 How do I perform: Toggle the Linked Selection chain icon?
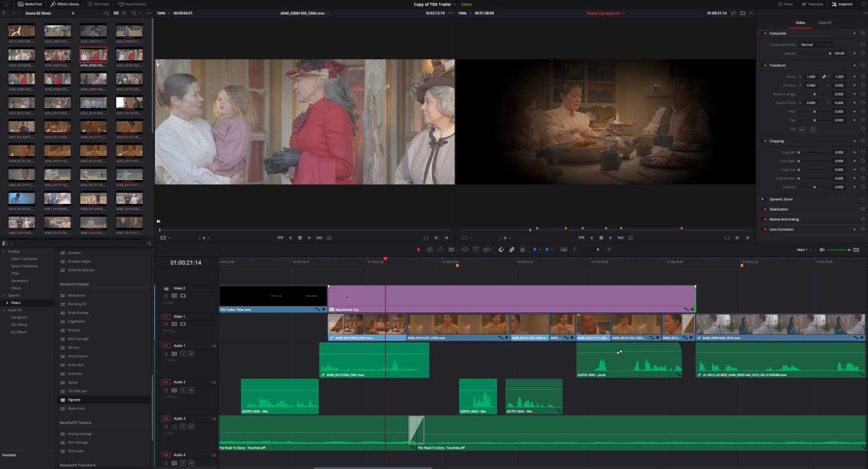[x=512, y=249]
